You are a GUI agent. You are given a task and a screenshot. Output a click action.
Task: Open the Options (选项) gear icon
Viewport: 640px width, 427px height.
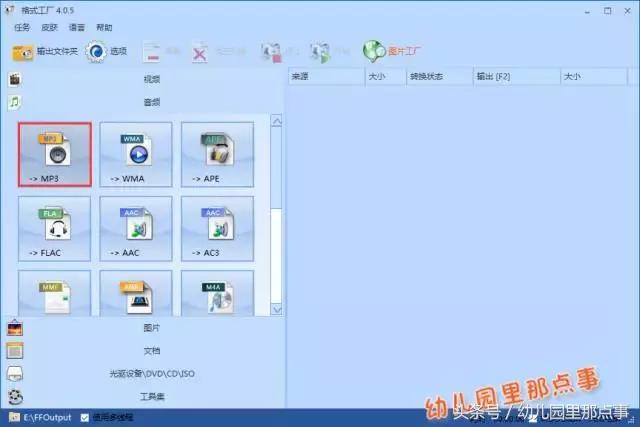tap(96, 51)
